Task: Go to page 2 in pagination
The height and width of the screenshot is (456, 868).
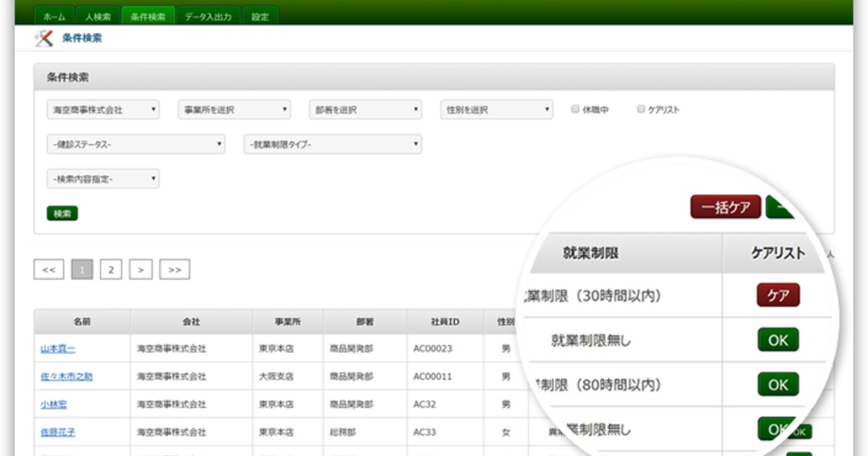Action: pos(111,269)
